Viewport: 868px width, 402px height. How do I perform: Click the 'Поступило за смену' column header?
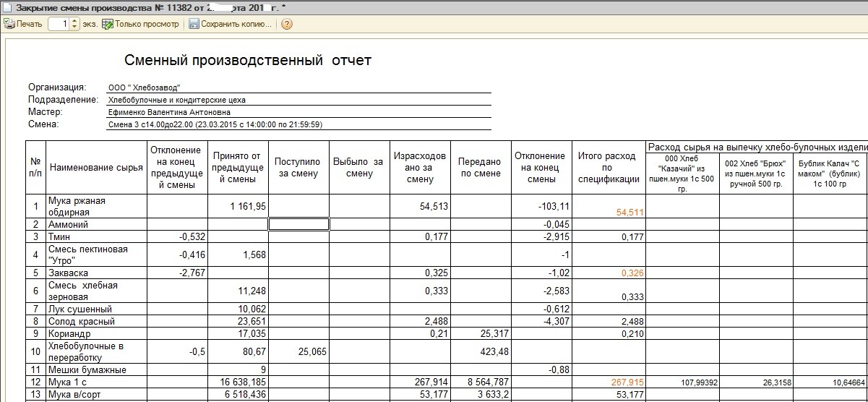(298, 168)
